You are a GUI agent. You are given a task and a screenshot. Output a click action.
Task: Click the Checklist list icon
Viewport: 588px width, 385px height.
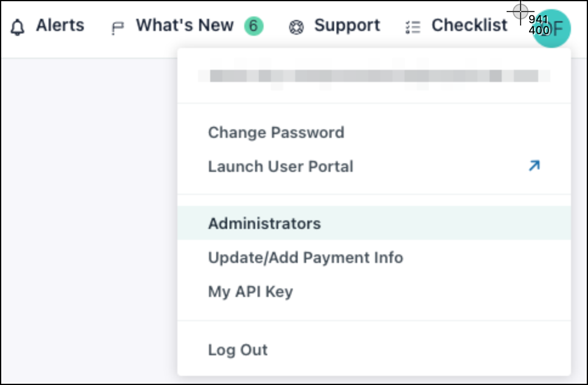click(x=413, y=27)
